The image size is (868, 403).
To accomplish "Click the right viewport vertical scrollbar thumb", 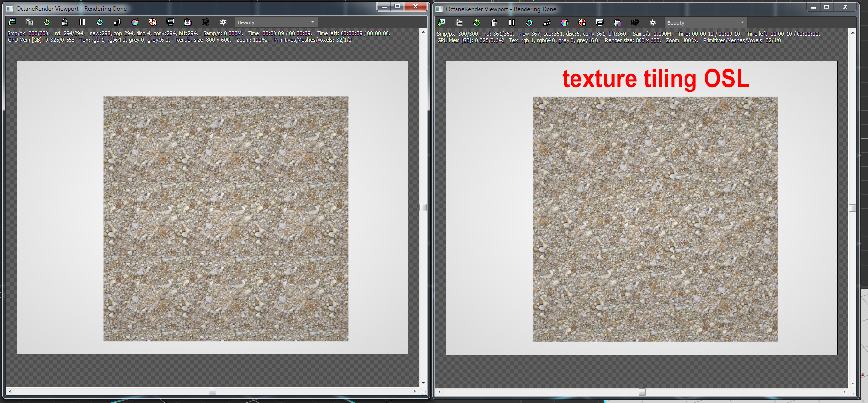I will tap(853, 208).
